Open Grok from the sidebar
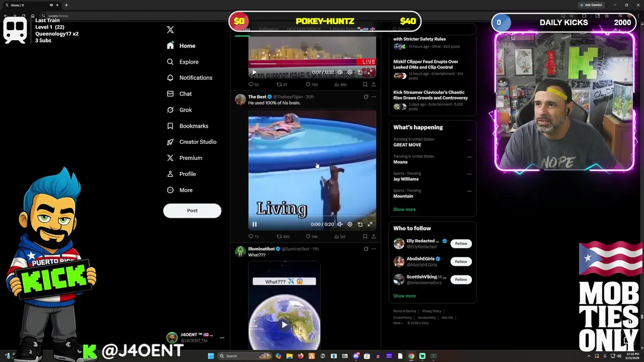 (x=179, y=110)
